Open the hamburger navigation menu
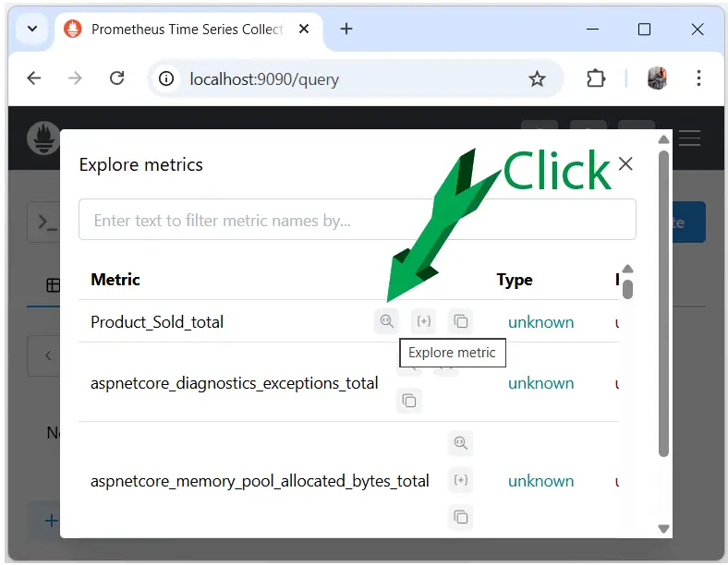 click(689, 138)
